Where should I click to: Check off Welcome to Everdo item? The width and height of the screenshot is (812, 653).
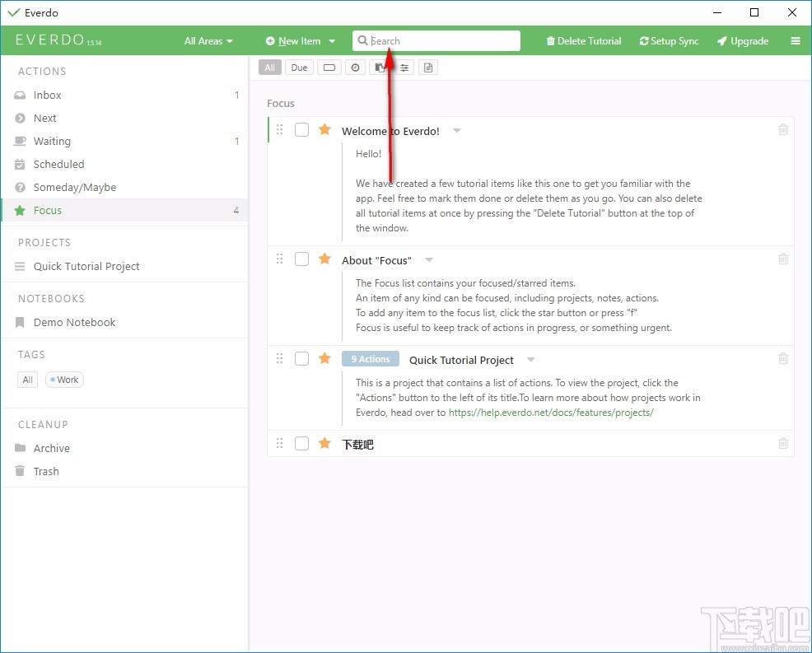pyautogui.click(x=302, y=129)
